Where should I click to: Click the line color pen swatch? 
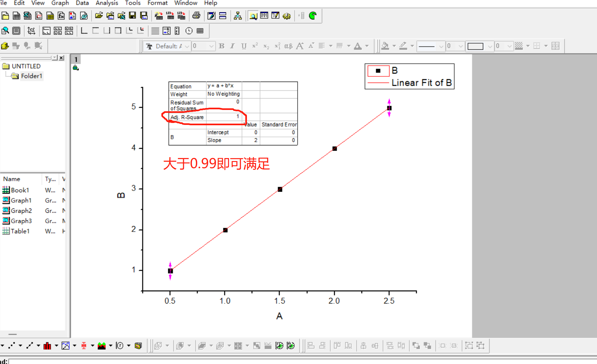[403, 46]
